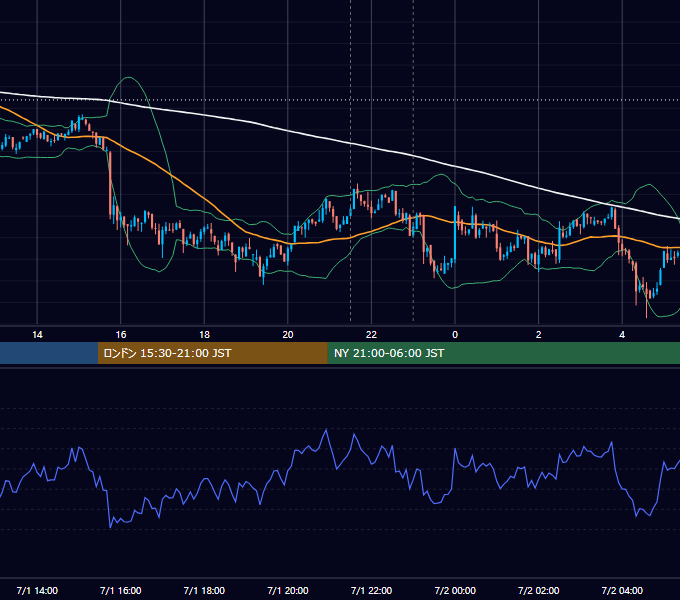Click the 16 hour label on price chart axis
Viewport: 680px width, 600px height.
tap(121, 335)
